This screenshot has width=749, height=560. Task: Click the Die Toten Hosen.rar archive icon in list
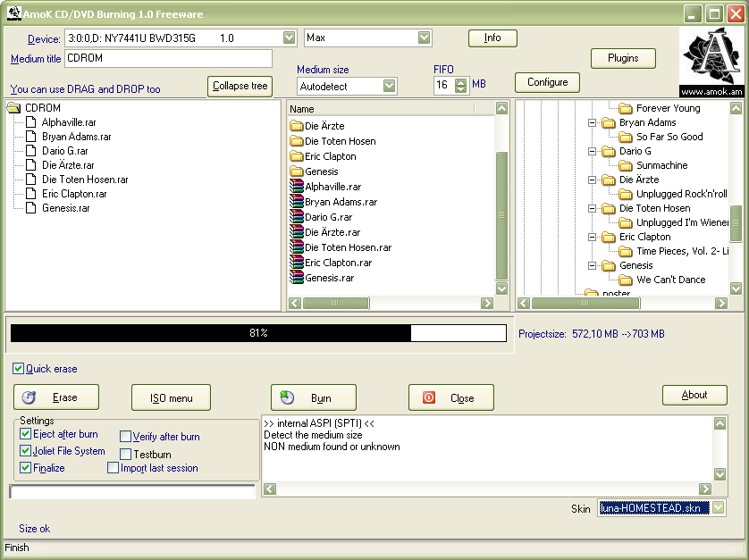point(297,247)
